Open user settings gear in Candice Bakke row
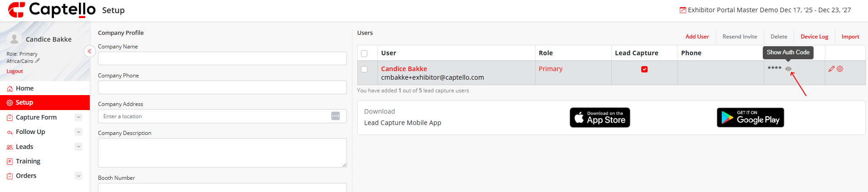 (840, 69)
